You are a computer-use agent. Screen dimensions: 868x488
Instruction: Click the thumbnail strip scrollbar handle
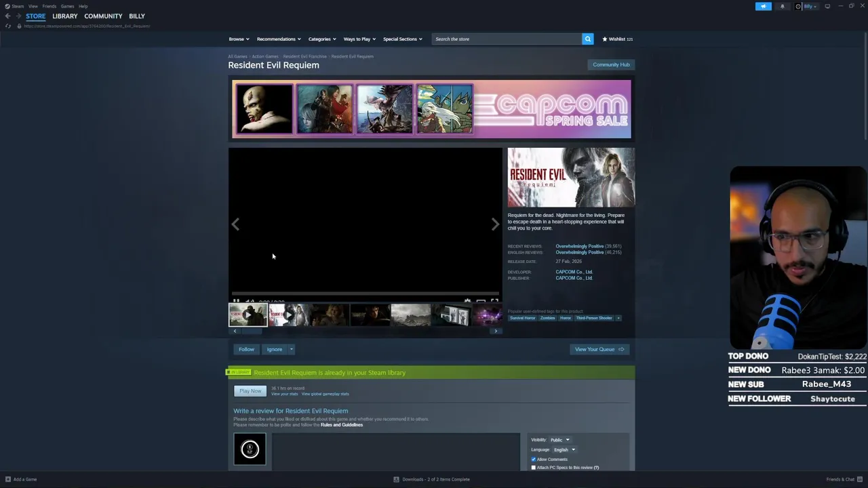253,331
